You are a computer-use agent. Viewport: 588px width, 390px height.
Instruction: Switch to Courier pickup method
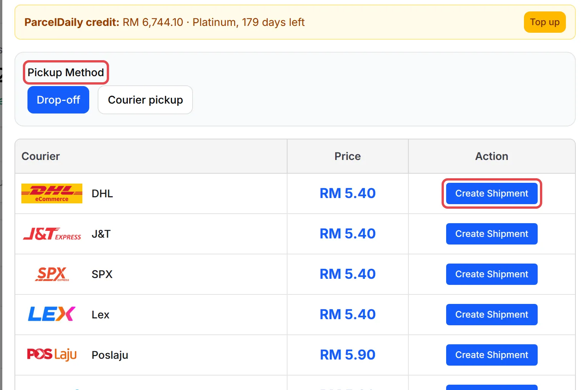145,100
